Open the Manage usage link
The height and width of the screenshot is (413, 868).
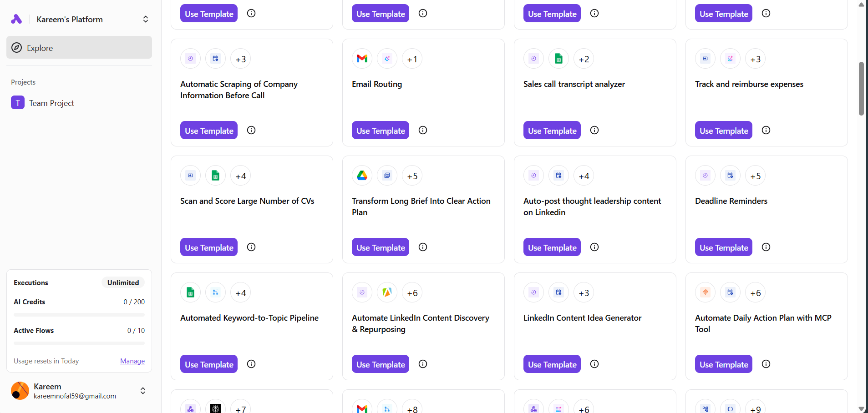(132, 361)
